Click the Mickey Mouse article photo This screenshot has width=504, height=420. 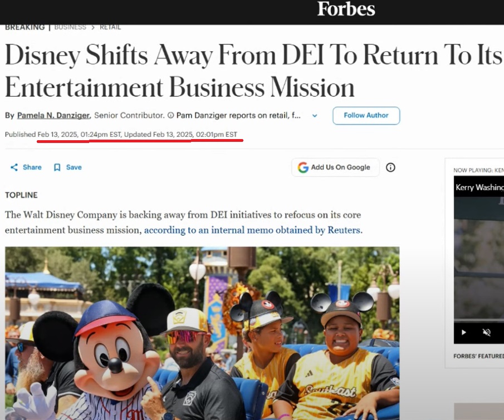tap(202, 333)
